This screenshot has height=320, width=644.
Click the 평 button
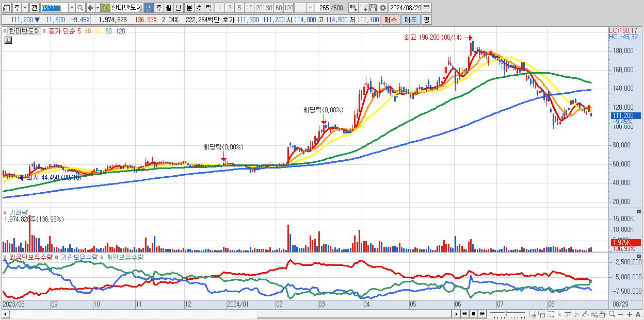tap(426, 20)
